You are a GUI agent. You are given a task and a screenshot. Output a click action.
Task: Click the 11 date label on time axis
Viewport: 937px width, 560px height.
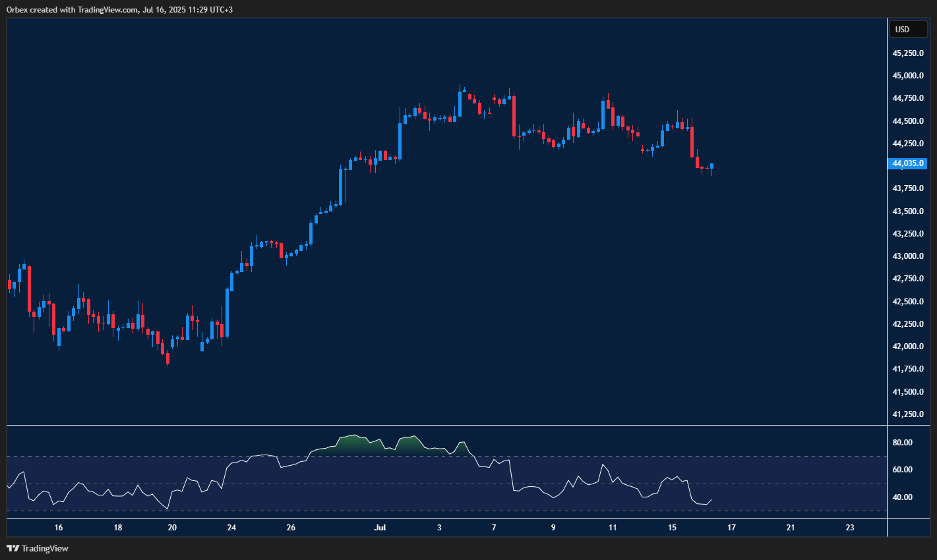click(613, 528)
